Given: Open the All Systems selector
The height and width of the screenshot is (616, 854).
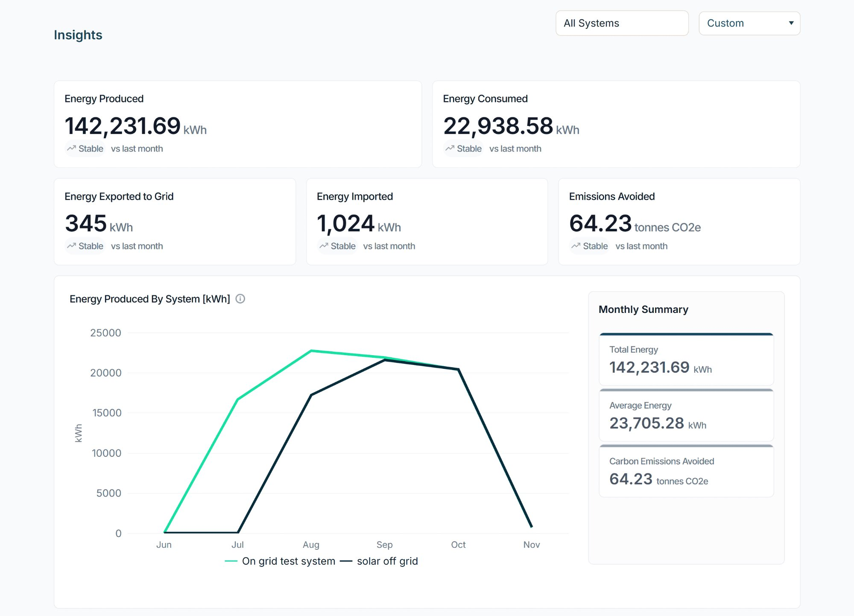Looking at the screenshot, I should pos(622,23).
